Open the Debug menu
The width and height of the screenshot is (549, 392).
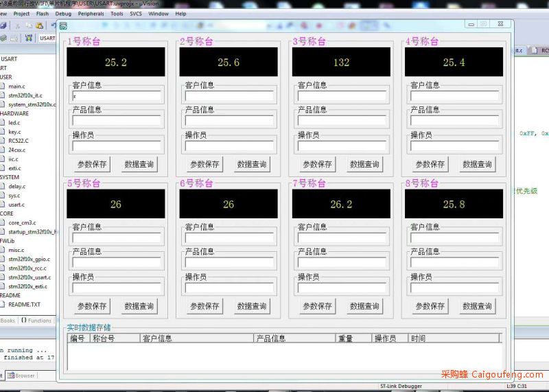(x=63, y=14)
